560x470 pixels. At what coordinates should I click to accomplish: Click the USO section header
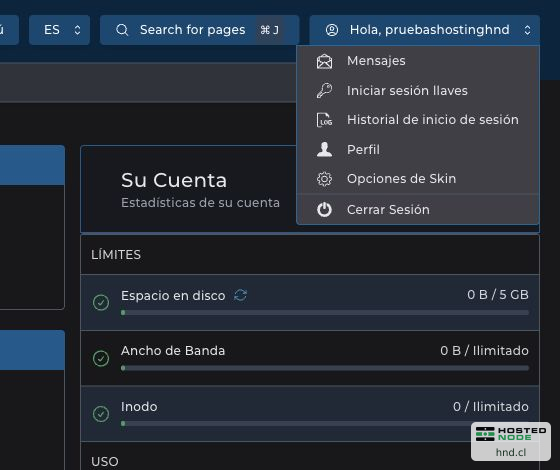[105, 462]
